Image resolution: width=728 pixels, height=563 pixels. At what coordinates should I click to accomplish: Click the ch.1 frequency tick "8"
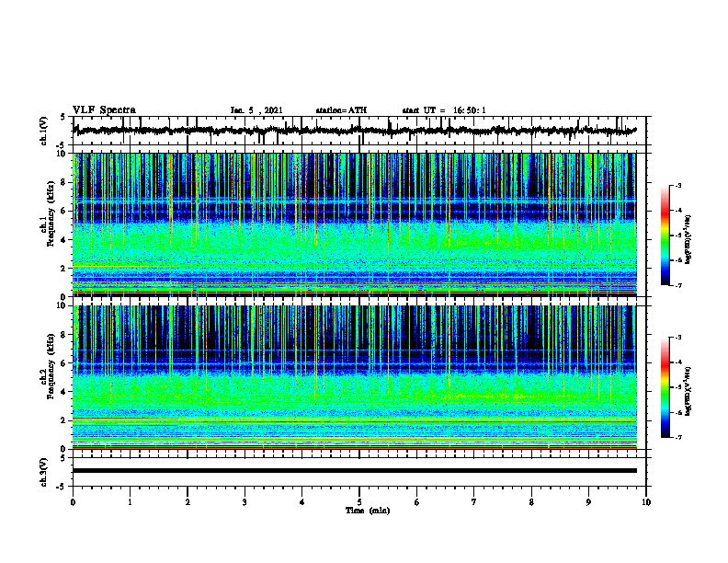(x=63, y=182)
